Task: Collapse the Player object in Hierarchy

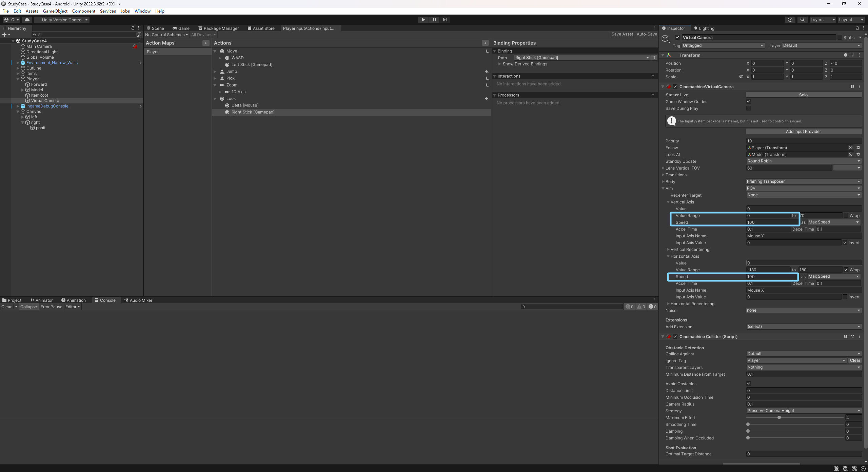Action: tap(18, 79)
